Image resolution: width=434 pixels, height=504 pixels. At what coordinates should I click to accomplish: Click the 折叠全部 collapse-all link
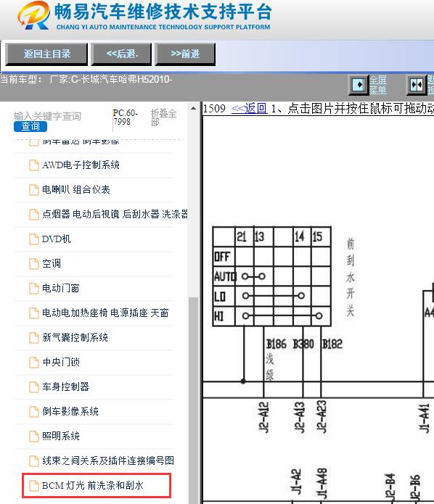click(163, 117)
